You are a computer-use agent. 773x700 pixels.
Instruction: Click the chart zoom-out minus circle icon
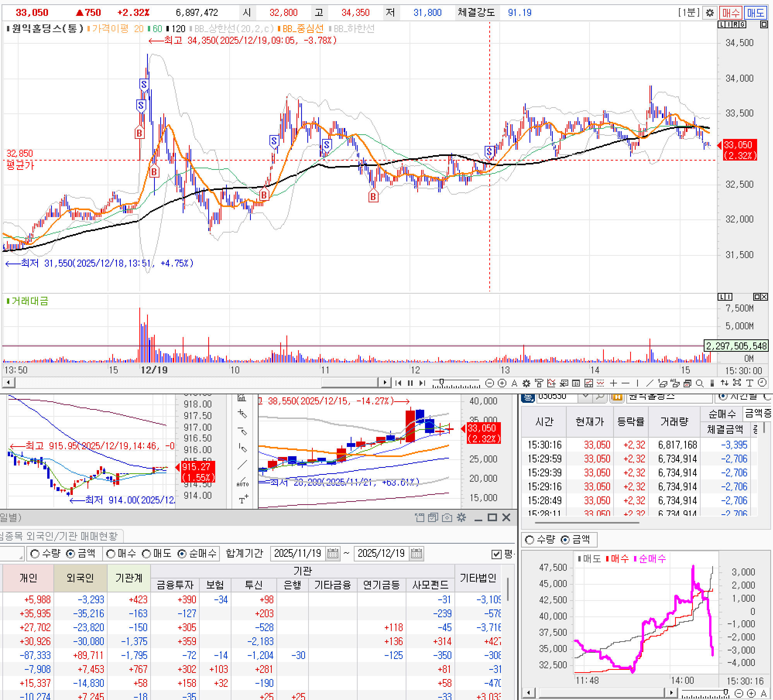coord(489,383)
